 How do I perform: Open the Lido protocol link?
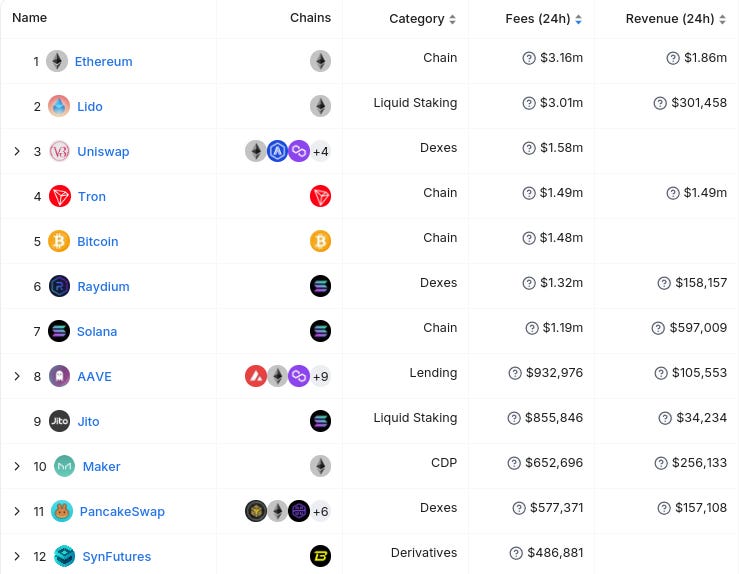pyautogui.click(x=90, y=107)
